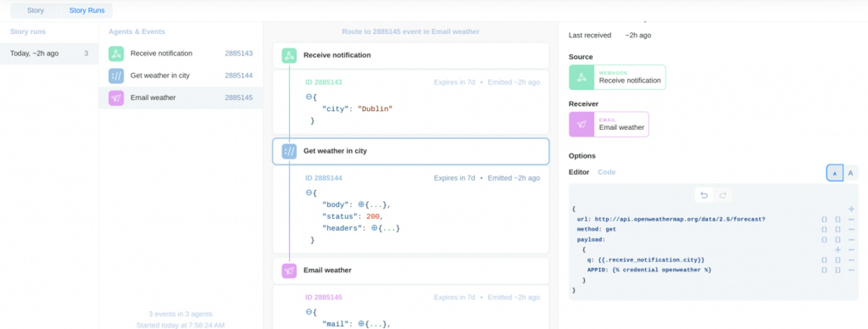The image size is (868, 329).
Task: Select the Get weather in city agent icon
Action: pyautogui.click(x=116, y=76)
